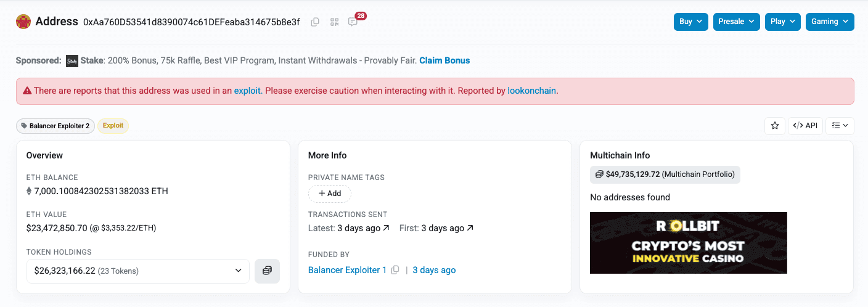Show the address QR code
Image resolution: width=868 pixels, height=307 pixels.
click(x=335, y=22)
